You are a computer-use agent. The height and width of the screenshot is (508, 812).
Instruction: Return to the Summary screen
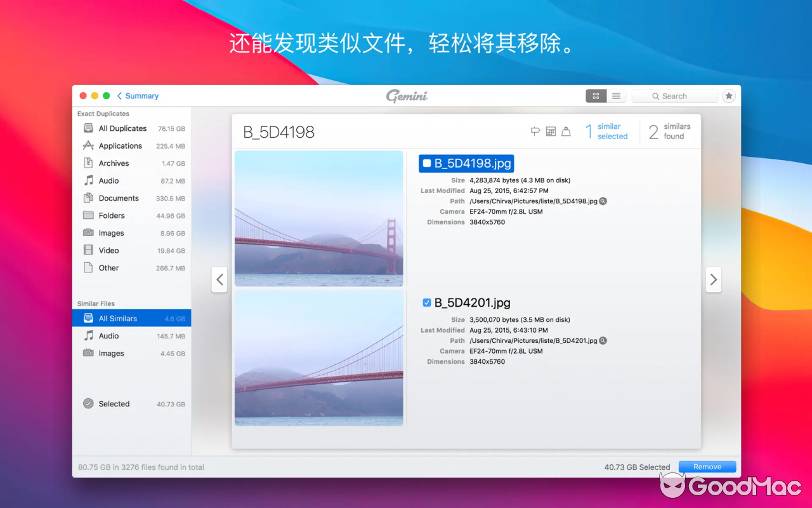click(x=138, y=95)
